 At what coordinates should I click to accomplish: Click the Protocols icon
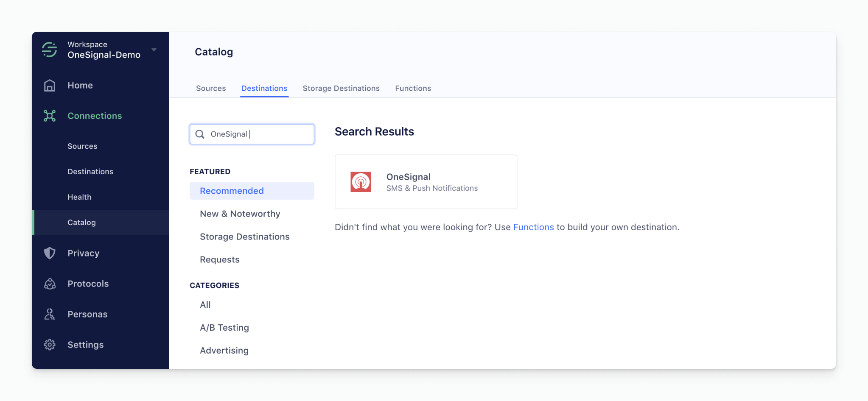point(50,284)
